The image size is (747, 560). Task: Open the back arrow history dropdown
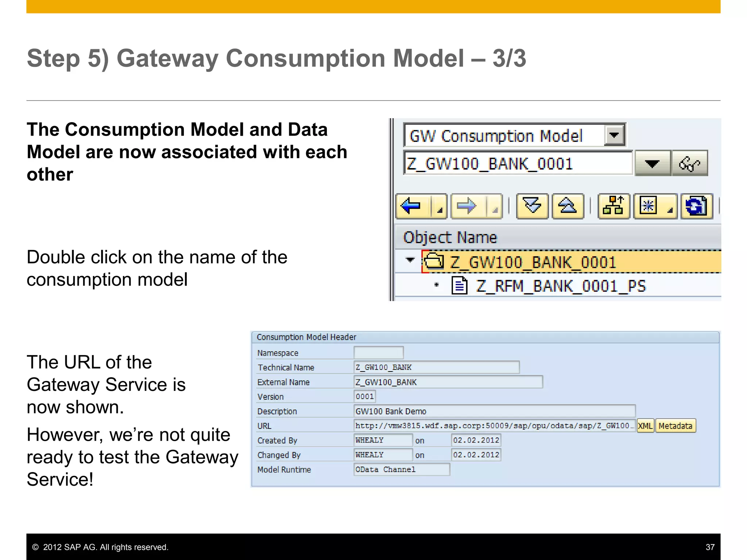[440, 207]
